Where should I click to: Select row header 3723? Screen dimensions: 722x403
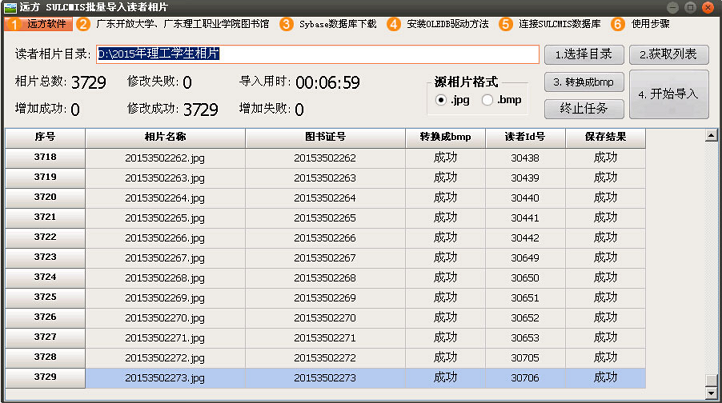(x=45, y=258)
